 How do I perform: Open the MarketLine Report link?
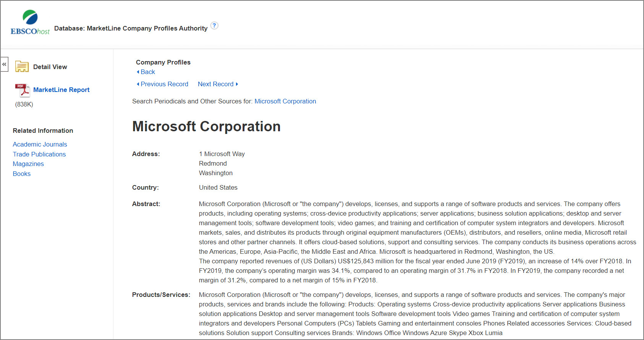[x=61, y=90]
